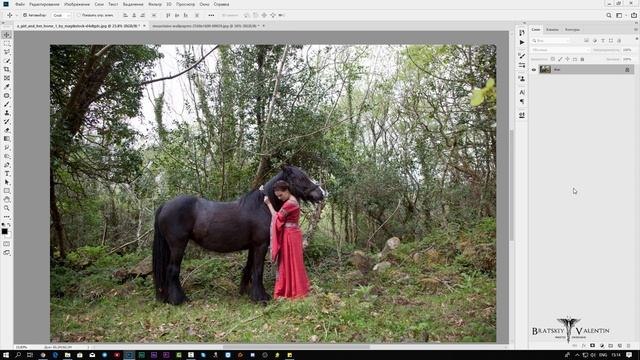Toggle lock all padlock button
This screenshot has height=360, width=640.
[582, 59]
